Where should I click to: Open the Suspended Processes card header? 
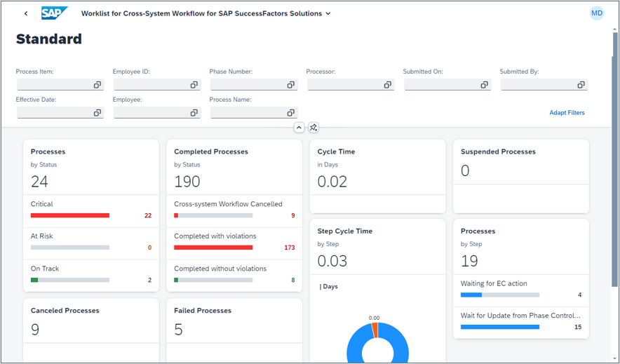pyautogui.click(x=521, y=161)
